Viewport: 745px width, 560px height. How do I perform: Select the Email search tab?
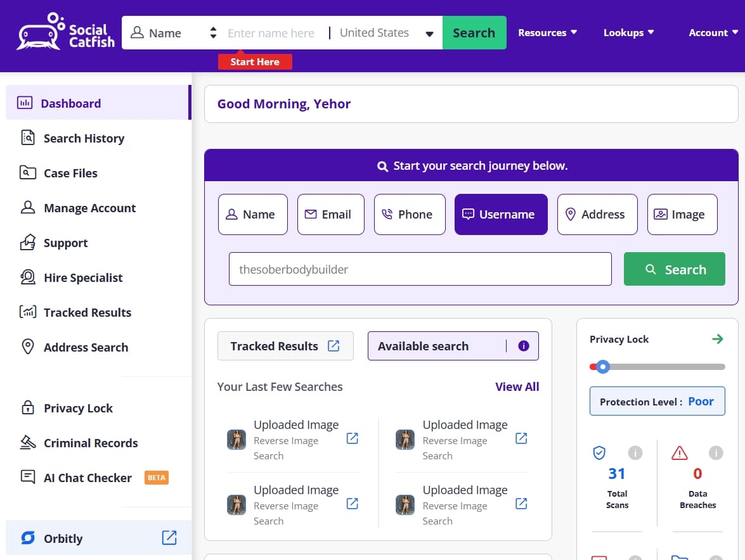[331, 215]
